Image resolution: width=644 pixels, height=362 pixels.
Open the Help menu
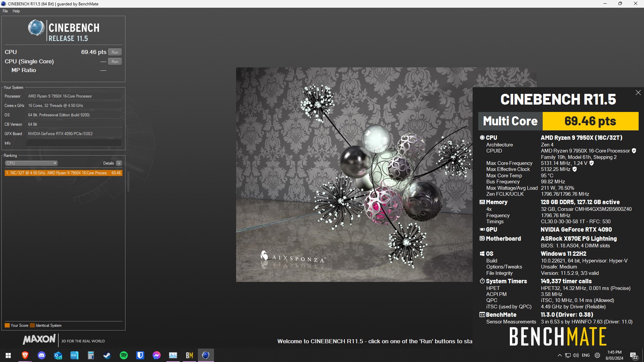tap(16, 11)
